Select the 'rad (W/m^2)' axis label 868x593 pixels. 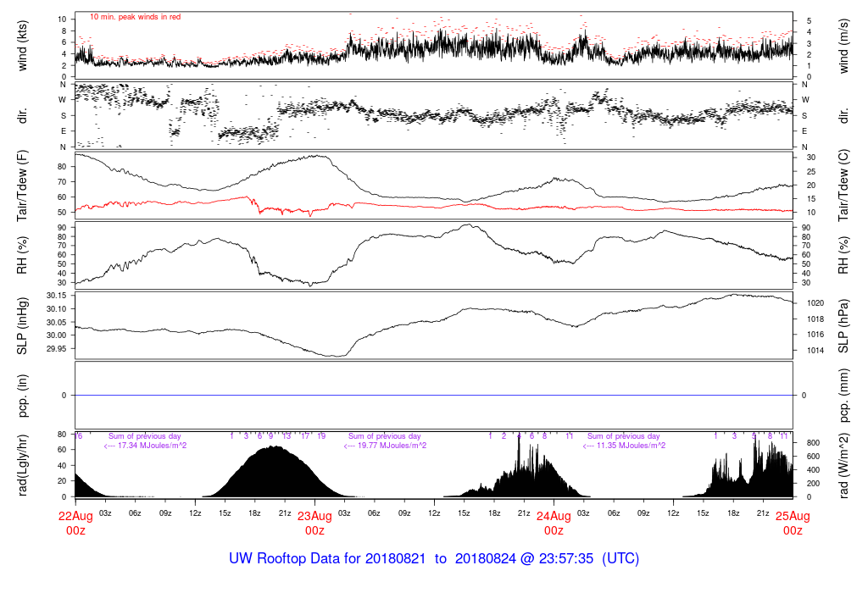[843, 465]
